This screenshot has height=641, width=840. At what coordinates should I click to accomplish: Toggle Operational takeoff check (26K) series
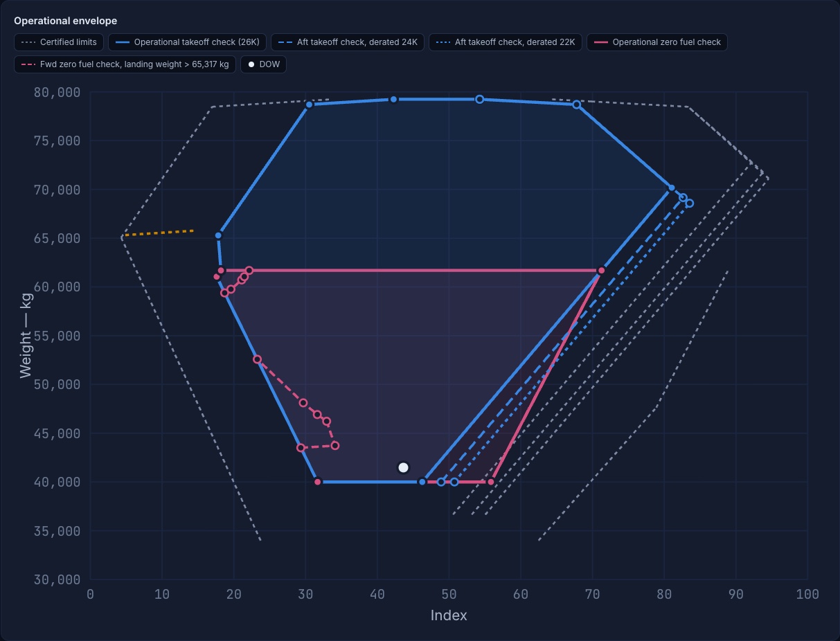(x=187, y=42)
